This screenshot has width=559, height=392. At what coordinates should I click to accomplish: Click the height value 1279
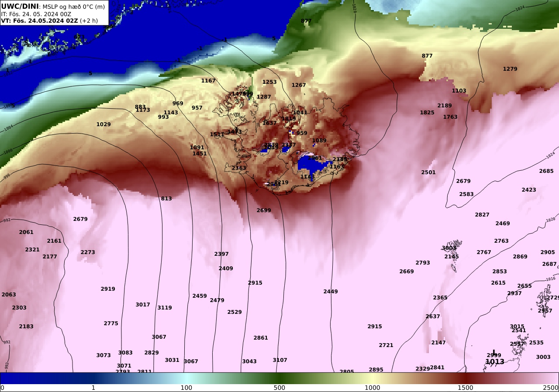click(x=510, y=69)
